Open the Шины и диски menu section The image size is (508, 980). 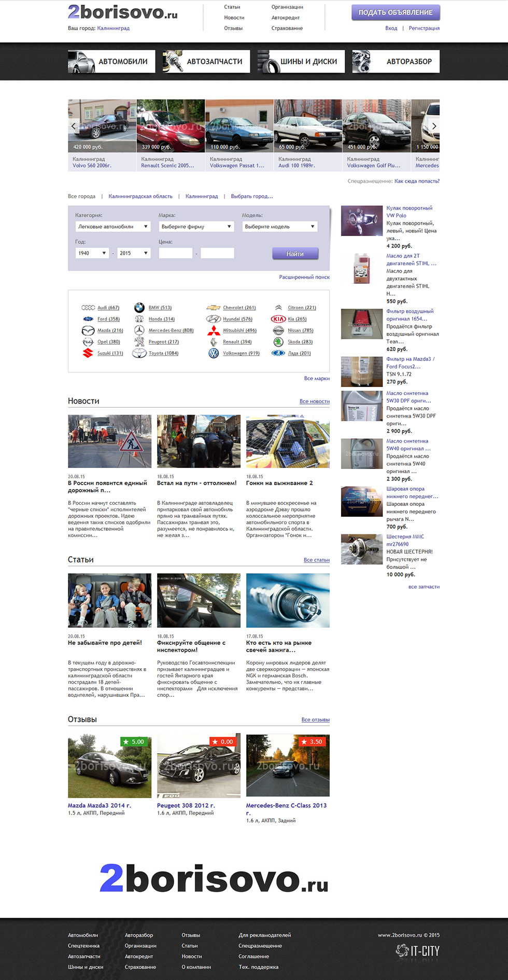click(x=301, y=61)
